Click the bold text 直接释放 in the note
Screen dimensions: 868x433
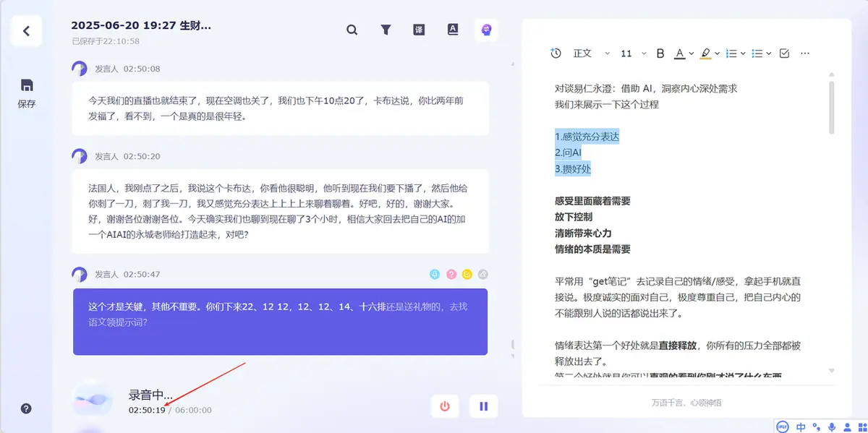[x=678, y=346]
